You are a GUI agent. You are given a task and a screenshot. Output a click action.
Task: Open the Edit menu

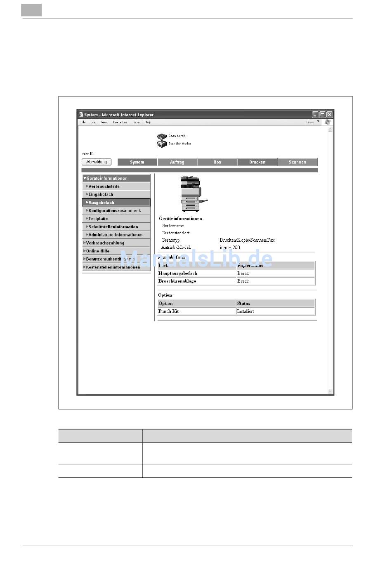[x=93, y=122]
